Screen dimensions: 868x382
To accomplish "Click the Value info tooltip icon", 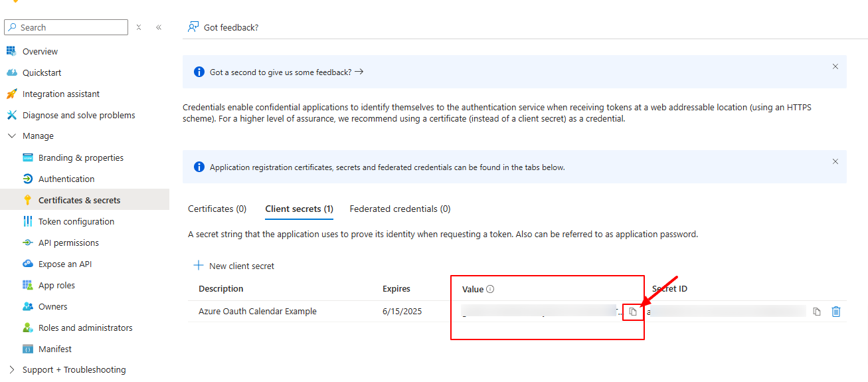I will (490, 289).
